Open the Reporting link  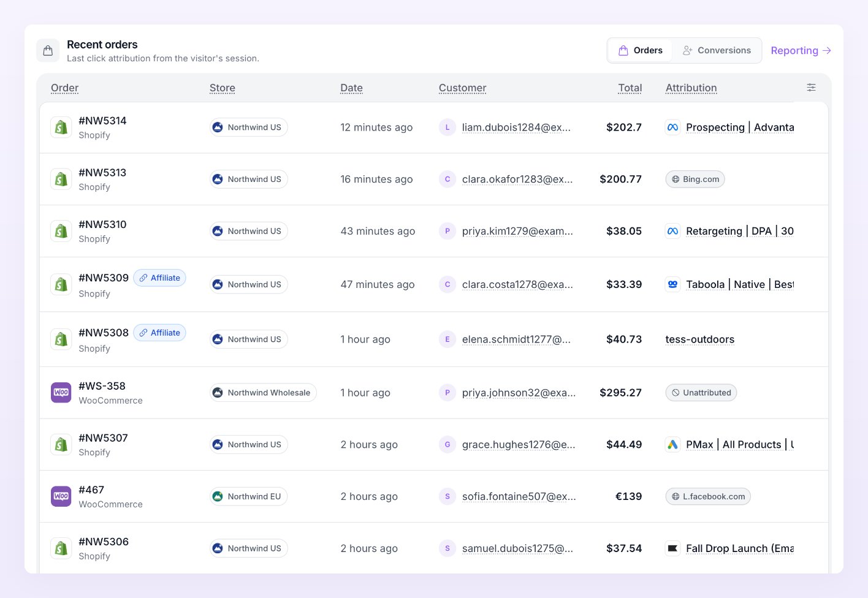[801, 51]
